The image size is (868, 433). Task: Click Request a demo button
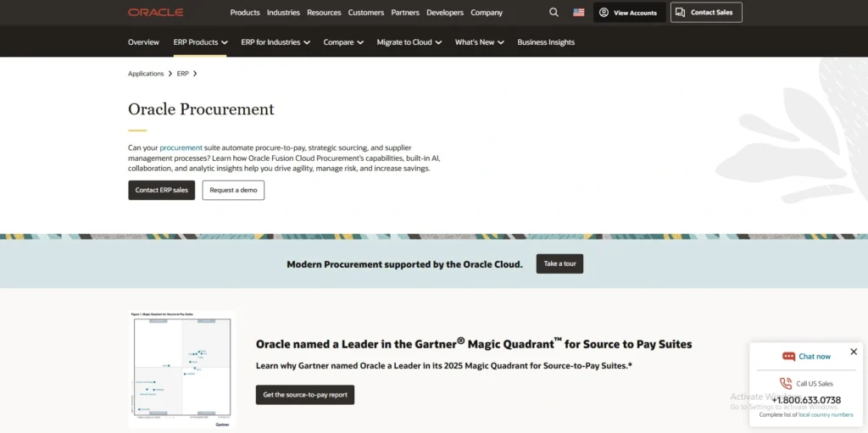click(233, 190)
